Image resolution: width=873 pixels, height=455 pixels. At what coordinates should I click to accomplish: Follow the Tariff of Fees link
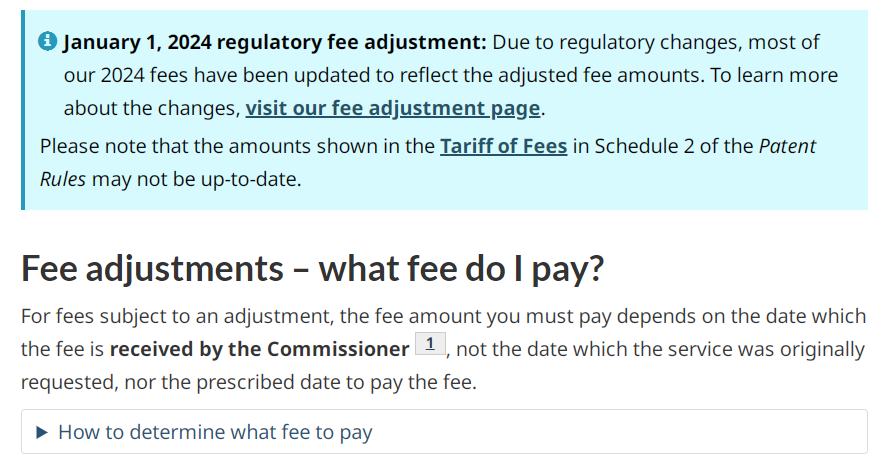pyautogui.click(x=503, y=146)
